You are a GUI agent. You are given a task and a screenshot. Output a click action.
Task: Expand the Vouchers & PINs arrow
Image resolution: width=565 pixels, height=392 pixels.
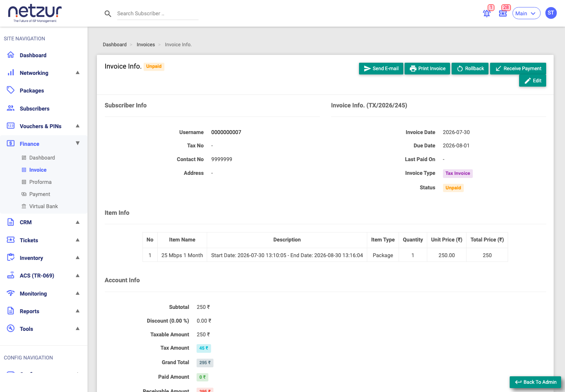click(x=78, y=126)
